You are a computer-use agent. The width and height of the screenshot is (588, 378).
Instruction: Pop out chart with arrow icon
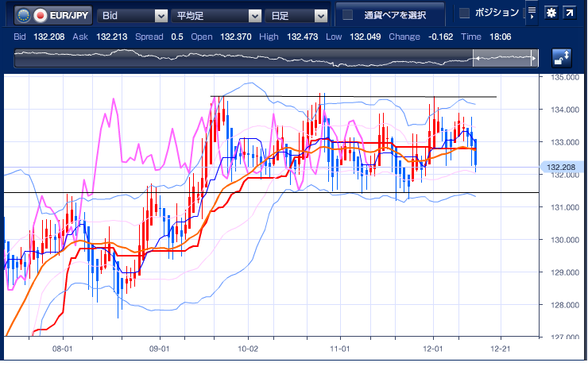click(x=569, y=13)
